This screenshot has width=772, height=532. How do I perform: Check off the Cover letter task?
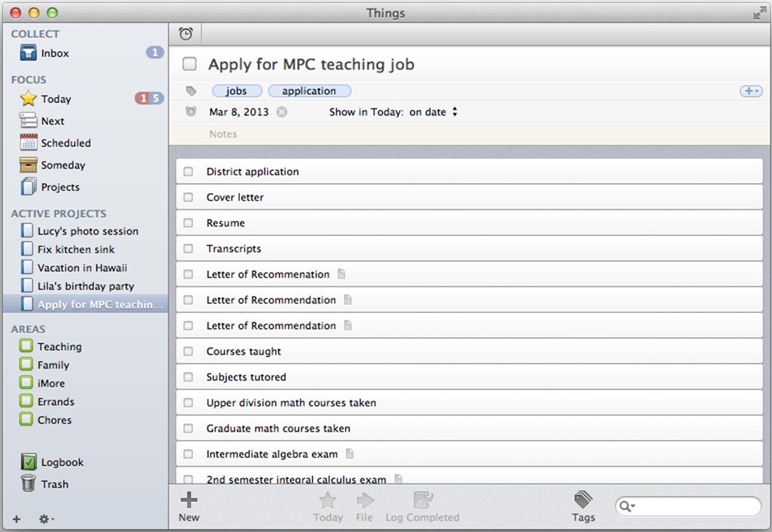(x=188, y=197)
